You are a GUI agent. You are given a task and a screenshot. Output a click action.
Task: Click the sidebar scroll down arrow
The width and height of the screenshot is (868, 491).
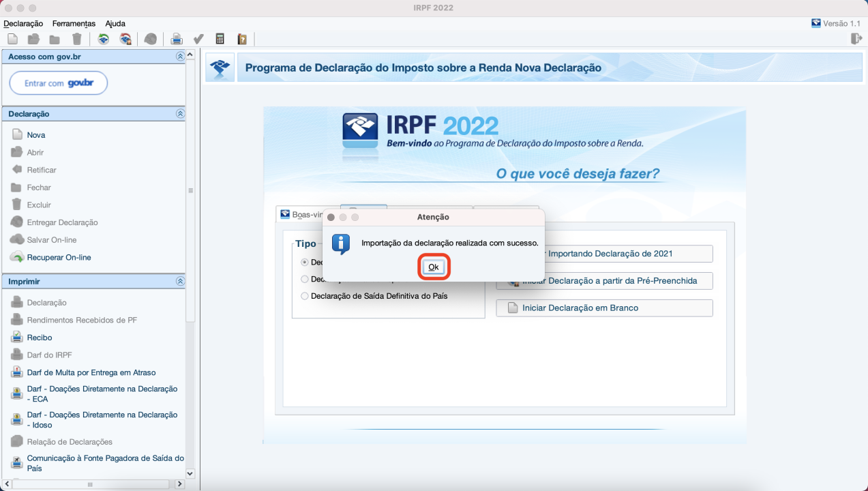pyautogui.click(x=190, y=473)
